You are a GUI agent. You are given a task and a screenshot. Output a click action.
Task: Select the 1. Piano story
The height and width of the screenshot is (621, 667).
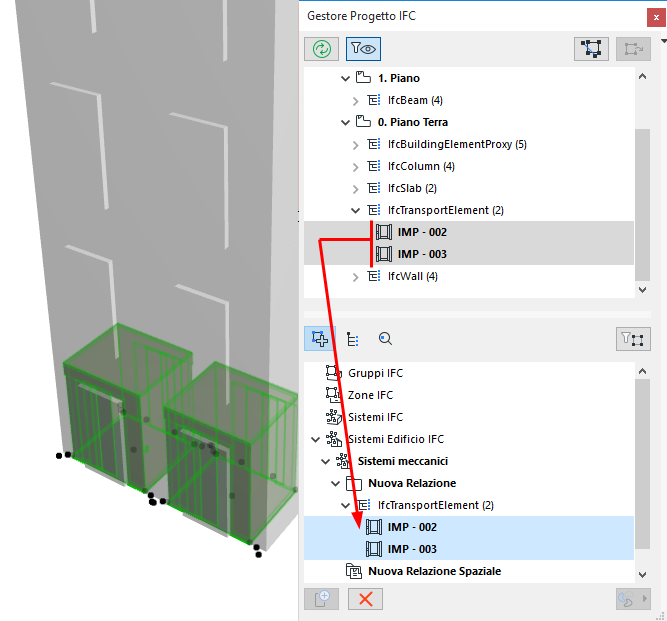[399, 78]
